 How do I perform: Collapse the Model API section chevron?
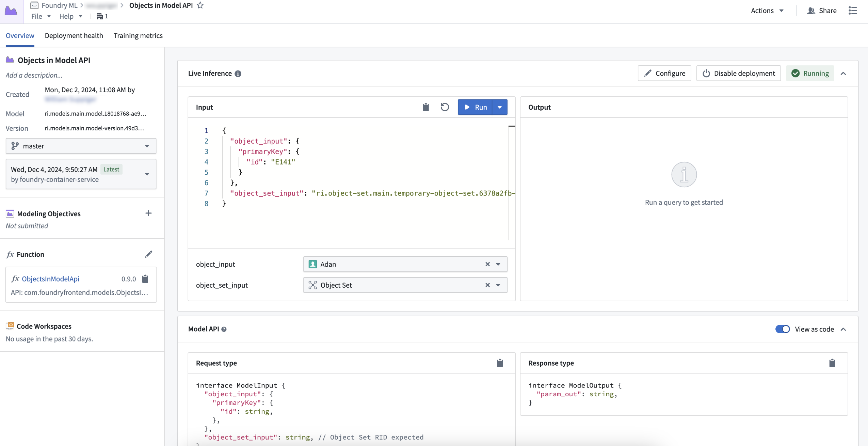click(x=843, y=329)
